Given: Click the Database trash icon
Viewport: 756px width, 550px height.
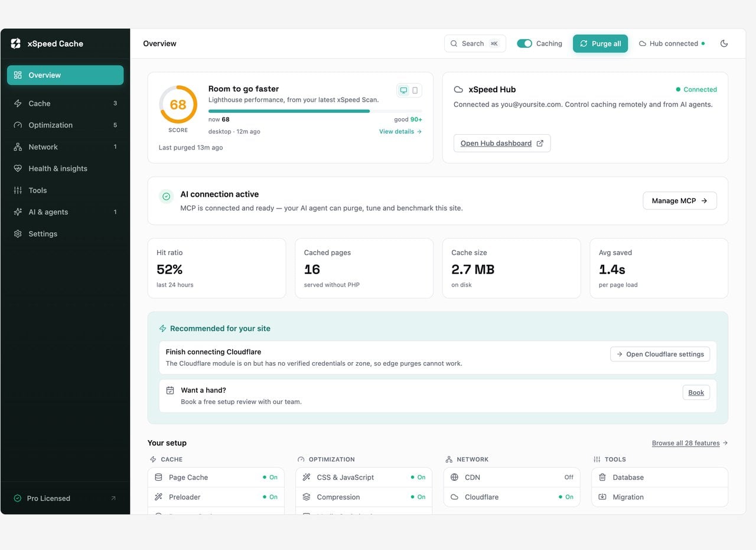Looking at the screenshot, I should tap(602, 477).
